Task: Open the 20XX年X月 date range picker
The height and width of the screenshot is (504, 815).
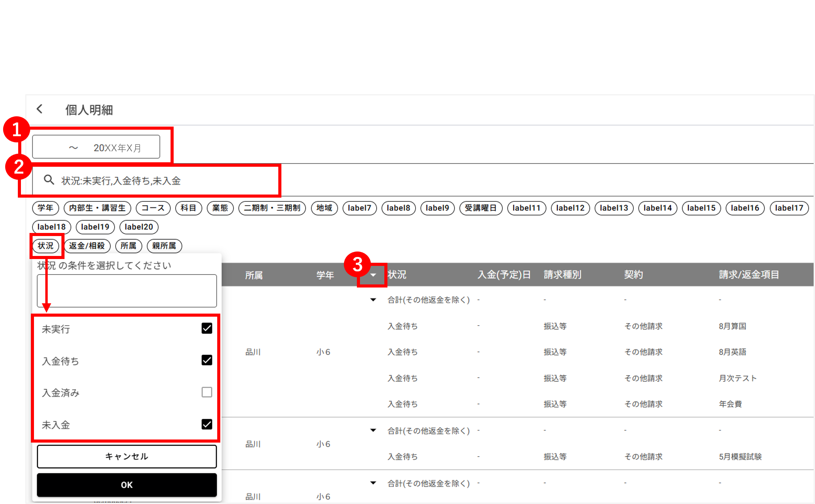Action: (x=96, y=147)
